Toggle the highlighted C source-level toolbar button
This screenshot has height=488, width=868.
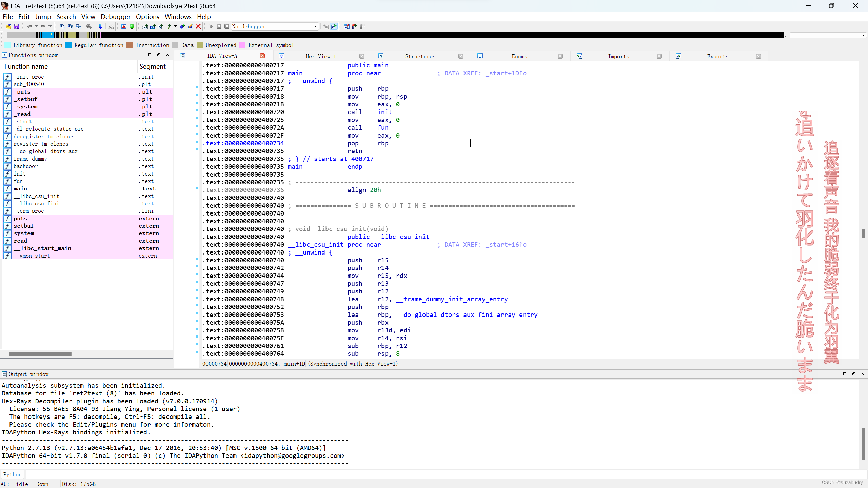pos(334,26)
